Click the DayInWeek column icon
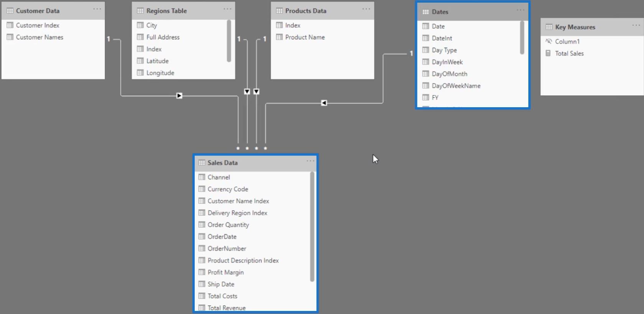Screen dimensions: 644x314 click(426, 62)
